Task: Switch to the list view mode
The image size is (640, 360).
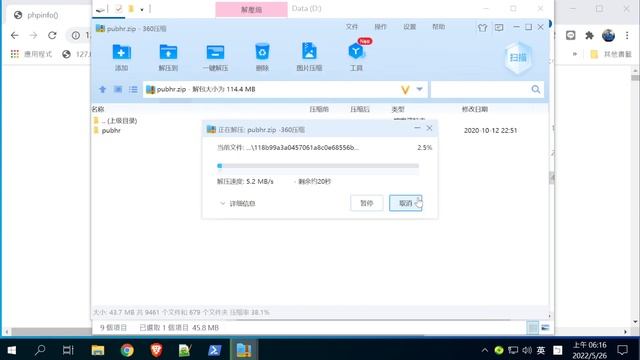Action: 133,89
